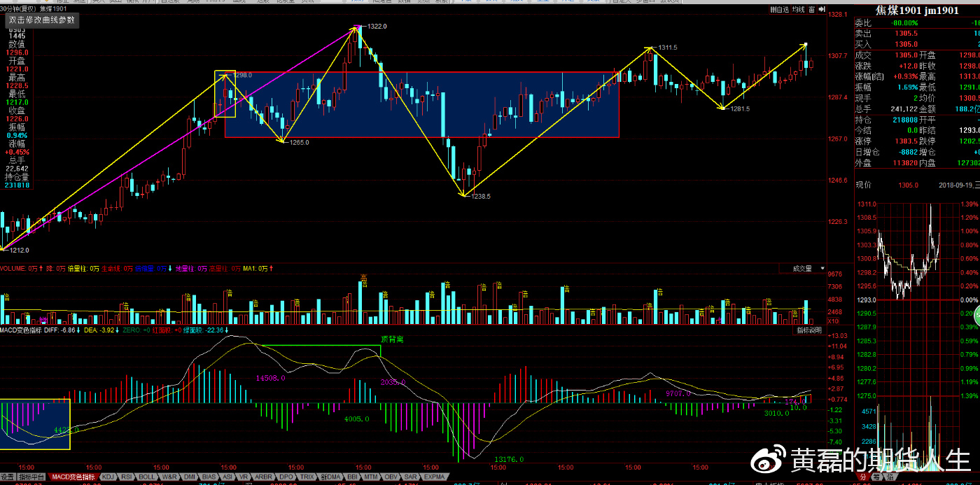Select the VR indicator tab
980x485 pixels.
pyautogui.click(x=244, y=477)
